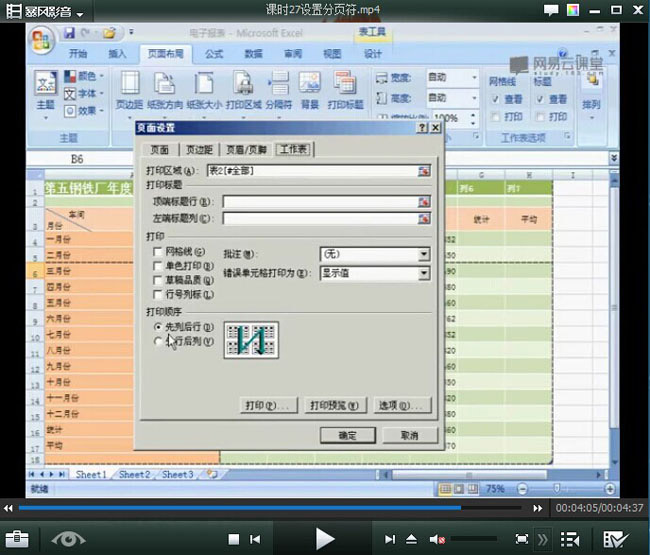Play the video with play button
This screenshot has width=650, height=555.
pyautogui.click(x=325, y=539)
